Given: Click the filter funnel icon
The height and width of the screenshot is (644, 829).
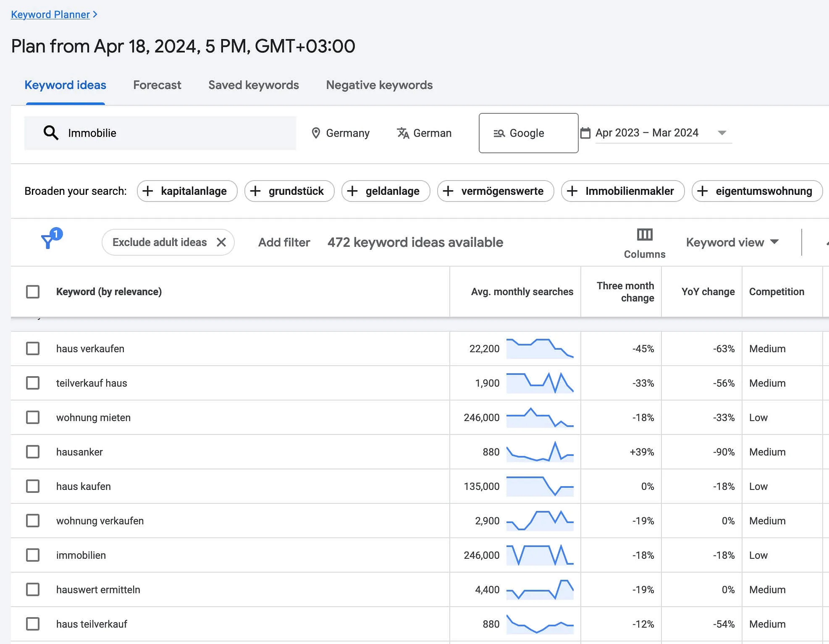Looking at the screenshot, I should pyautogui.click(x=48, y=241).
